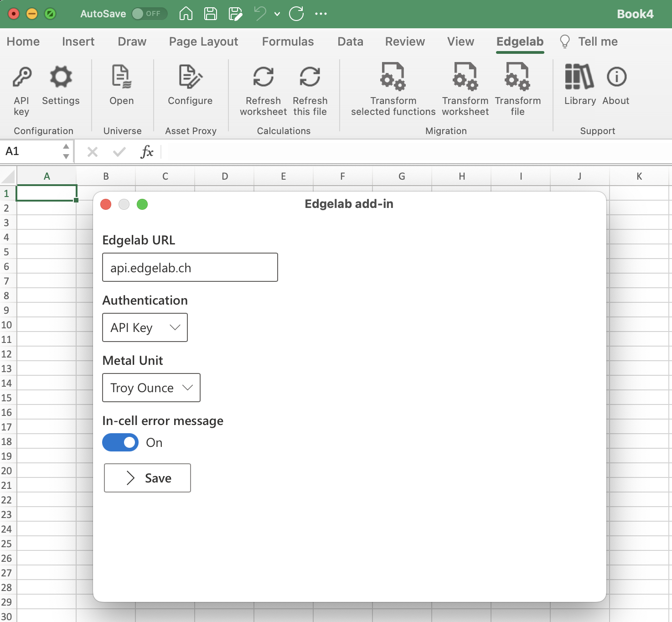Viewport: 672px width, 622px height.
Task: Open the Edgelab Library
Action: click(580, 85)
